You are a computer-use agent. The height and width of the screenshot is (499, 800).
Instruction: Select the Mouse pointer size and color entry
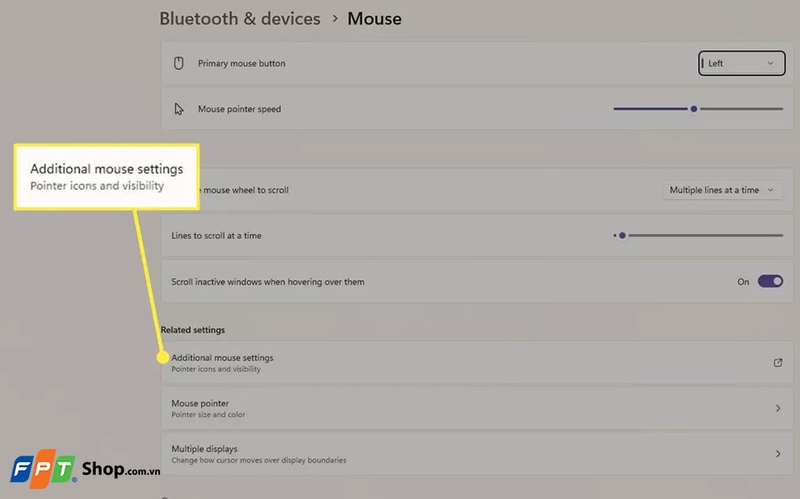[208, 408]
